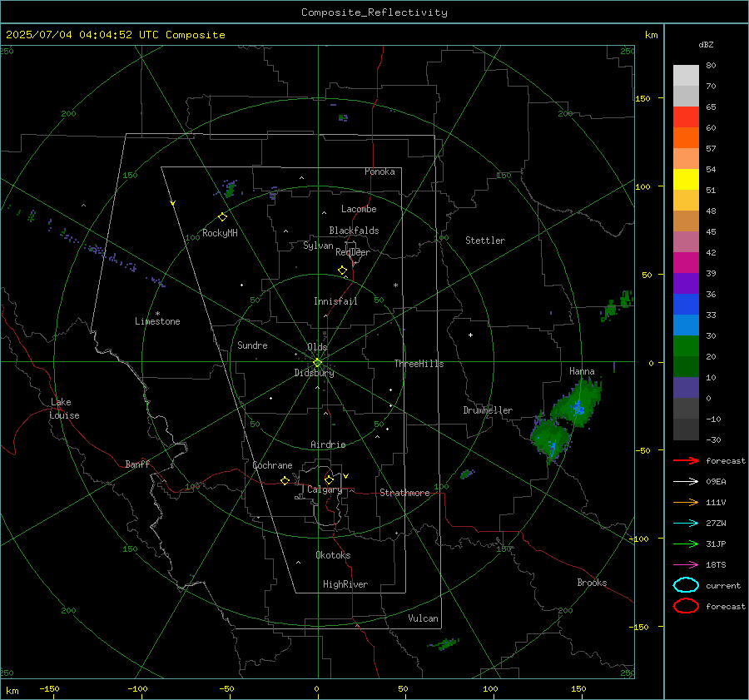Click the Airdrie city label
Image resolution: width=749 pixels, height=700 pixels.
(328, 444)
